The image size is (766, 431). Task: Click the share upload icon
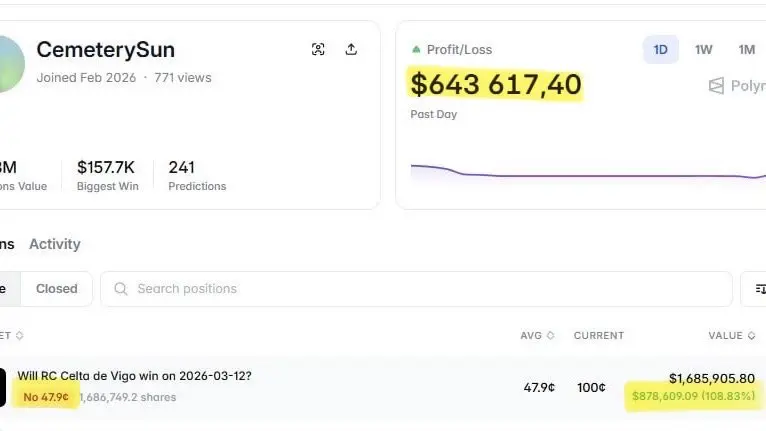pos(351,49)
